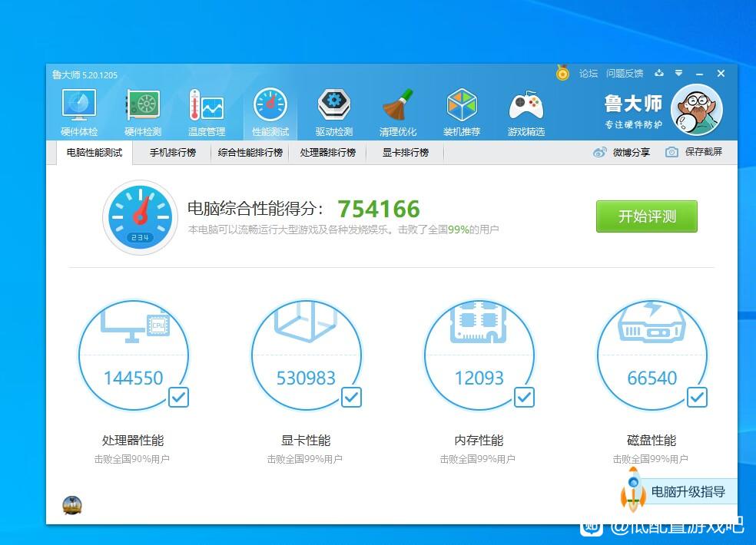The height and width of the screenshot is (545, 756).
Task: Click the disk score 66540
Action: pos(652,378)
